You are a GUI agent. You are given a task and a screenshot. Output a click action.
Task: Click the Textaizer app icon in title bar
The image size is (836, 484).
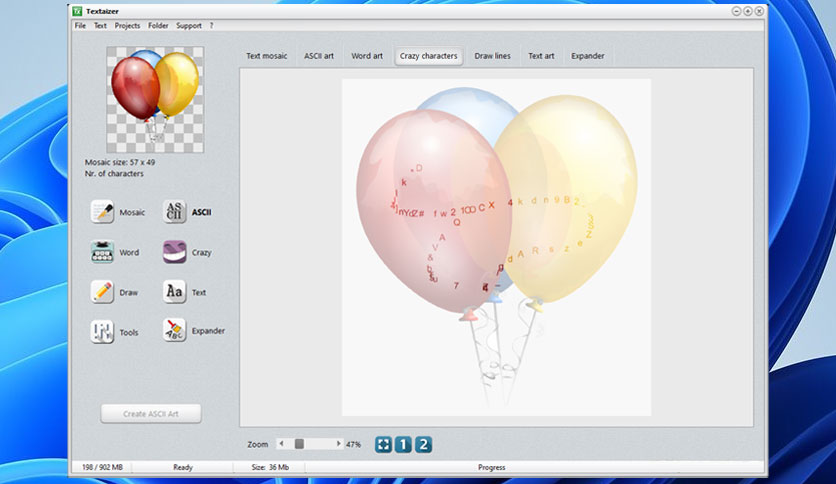(x=78, y=11)
